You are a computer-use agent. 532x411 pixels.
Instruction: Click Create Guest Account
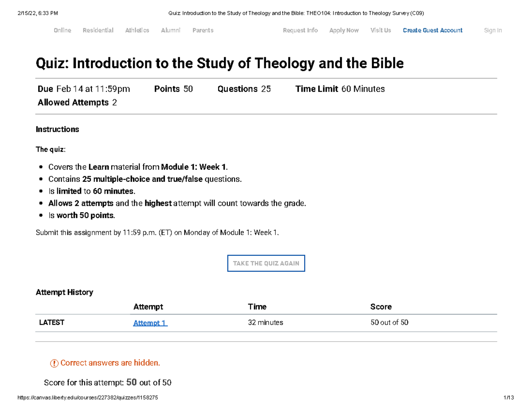click(432, 30)
